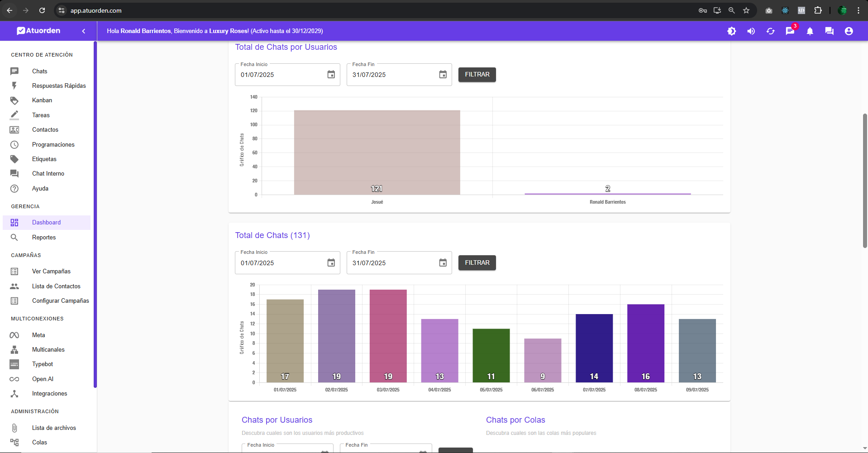Click FILTRAR button for Total de Chats por Usuarios

(477, 75)
